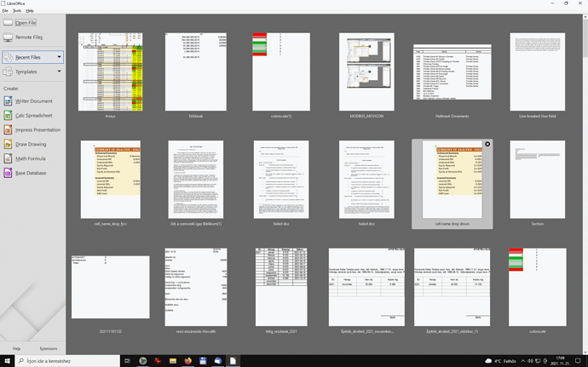Open the Építők_átvételi_2021_november thumbnail
Viewport: 588px width, 367px height.
(366, 287)
